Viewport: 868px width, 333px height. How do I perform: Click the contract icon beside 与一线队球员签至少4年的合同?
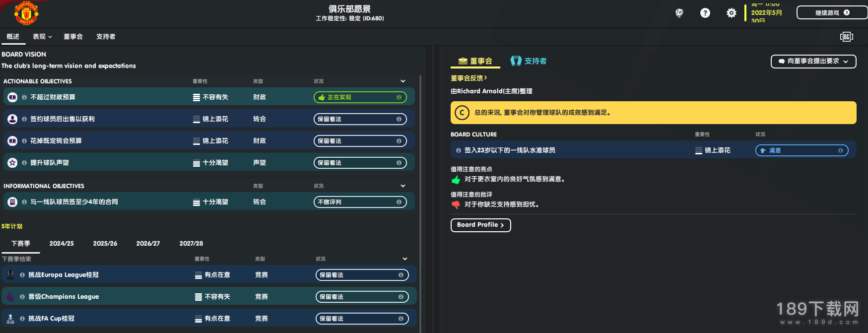pos(12,202)
